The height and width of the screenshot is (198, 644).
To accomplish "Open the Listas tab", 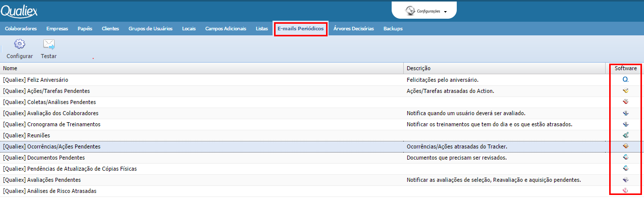I will pos(262,29).
